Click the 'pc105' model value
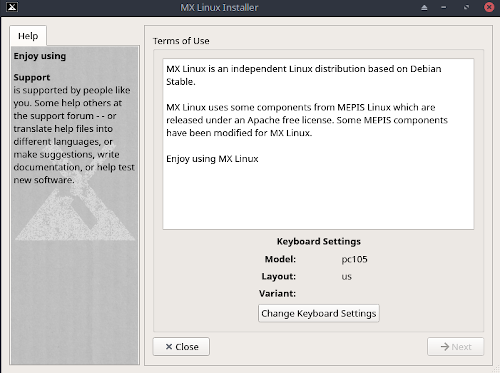The image size is (500, 373). coord(354,259)
